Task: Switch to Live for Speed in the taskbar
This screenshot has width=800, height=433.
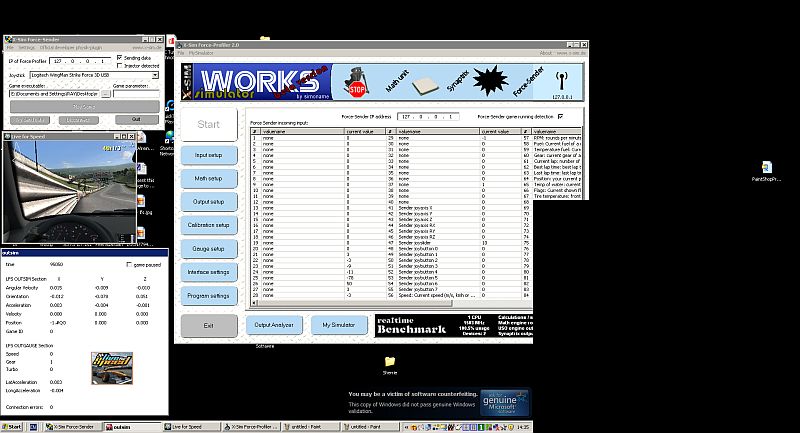Action: 192,427
